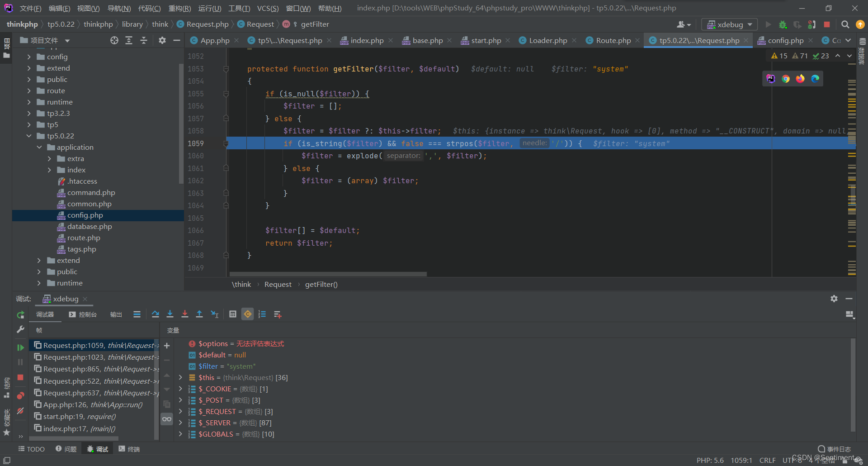View breakpoints double red circle icon

pyautogui.click(x=20, y=395)
